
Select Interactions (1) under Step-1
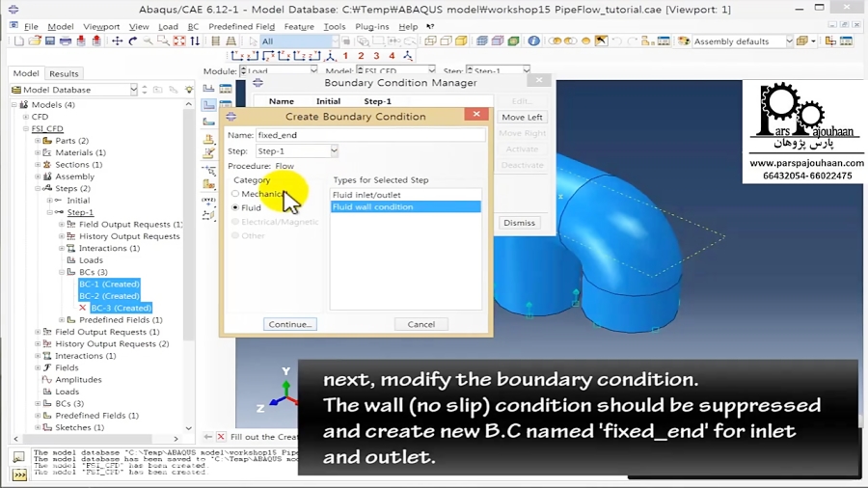109,249
